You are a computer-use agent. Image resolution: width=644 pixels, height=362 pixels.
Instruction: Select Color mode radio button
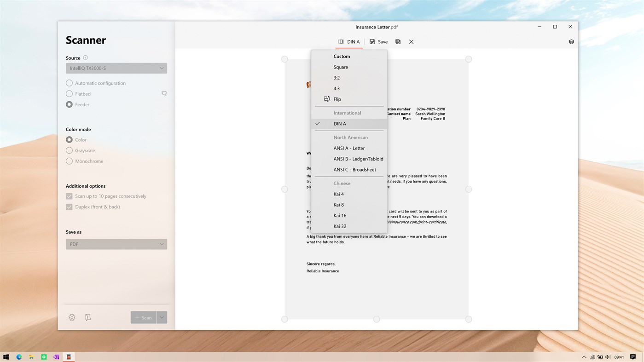[x=69, y=140]
